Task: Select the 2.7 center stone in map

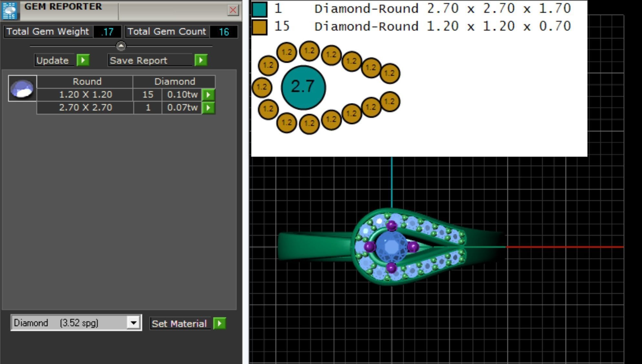Action: (x=303, y=87)
